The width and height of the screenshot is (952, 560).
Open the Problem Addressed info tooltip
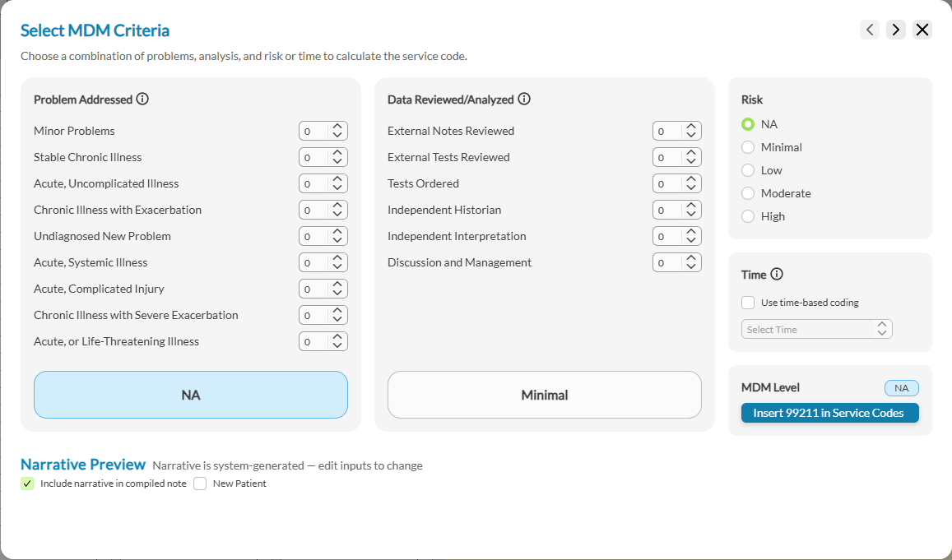click(x=142, y=99)
